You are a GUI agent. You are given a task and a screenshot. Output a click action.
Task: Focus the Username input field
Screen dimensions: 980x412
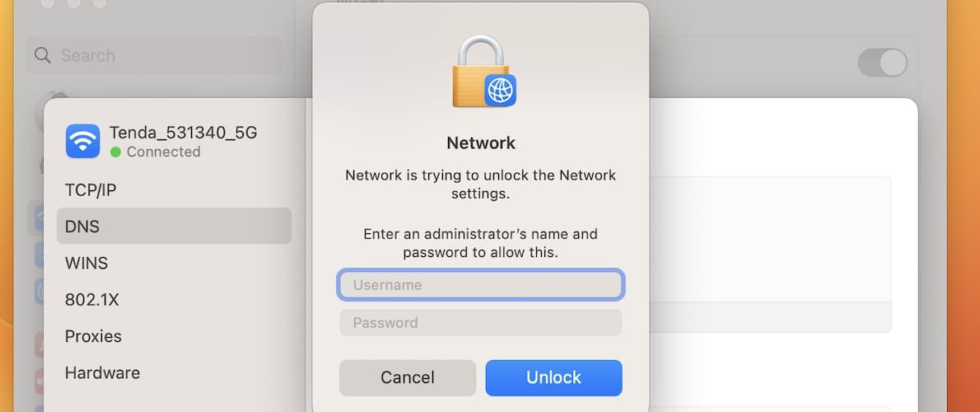coord(481,285)
